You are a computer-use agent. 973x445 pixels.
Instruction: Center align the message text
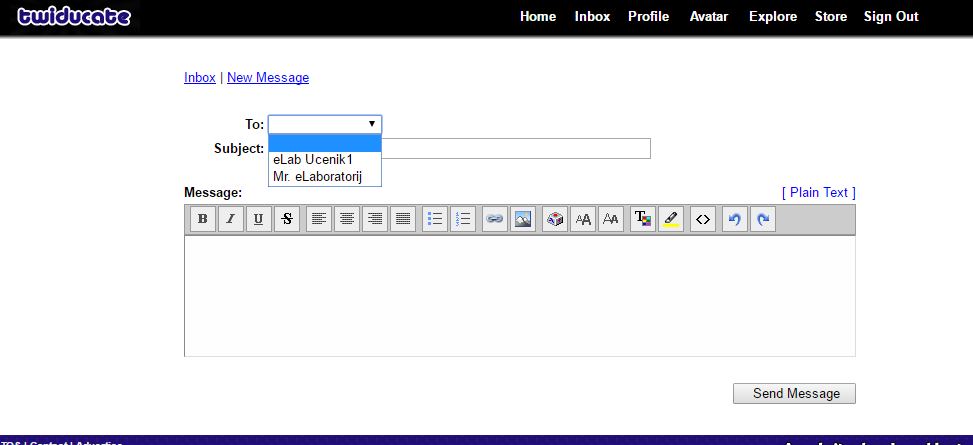pos(347,219)
